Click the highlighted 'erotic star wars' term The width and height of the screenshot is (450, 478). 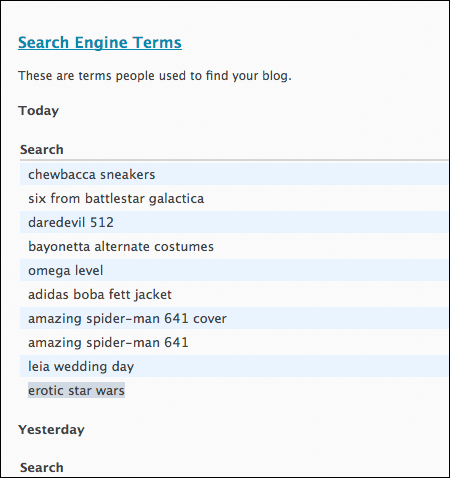76,390
